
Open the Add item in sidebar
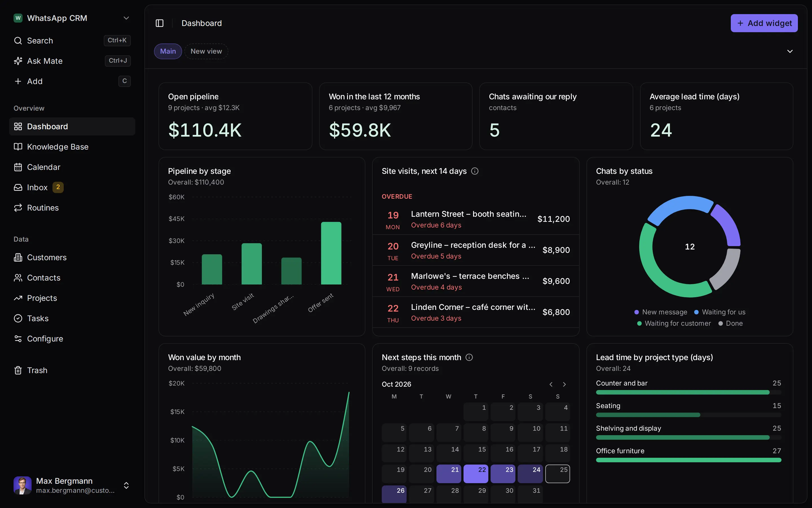click(72, 81)
